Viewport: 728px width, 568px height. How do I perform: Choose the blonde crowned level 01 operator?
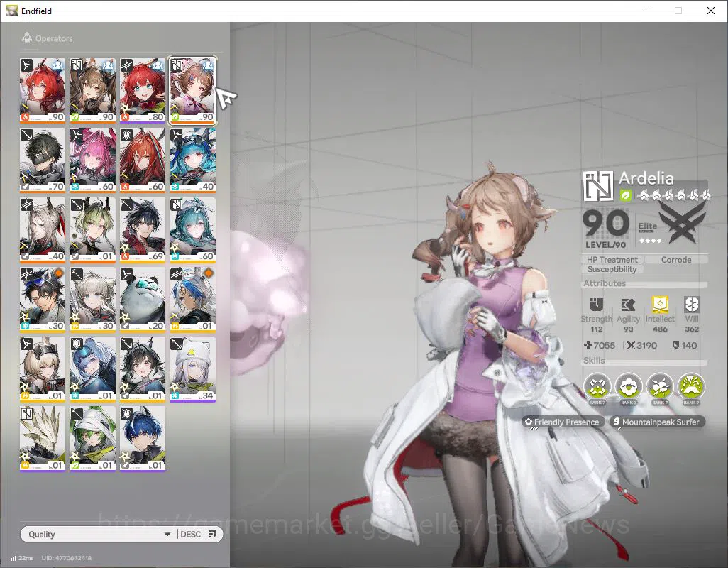43,368
